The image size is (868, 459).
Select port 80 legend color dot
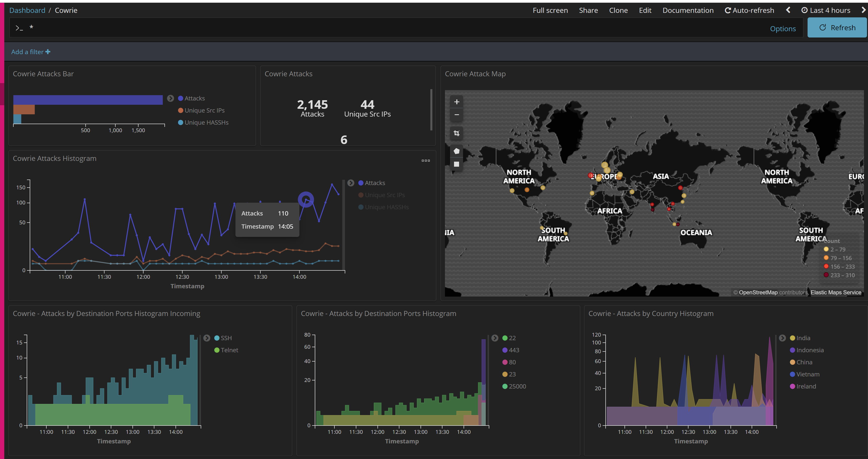click(505, 362)
